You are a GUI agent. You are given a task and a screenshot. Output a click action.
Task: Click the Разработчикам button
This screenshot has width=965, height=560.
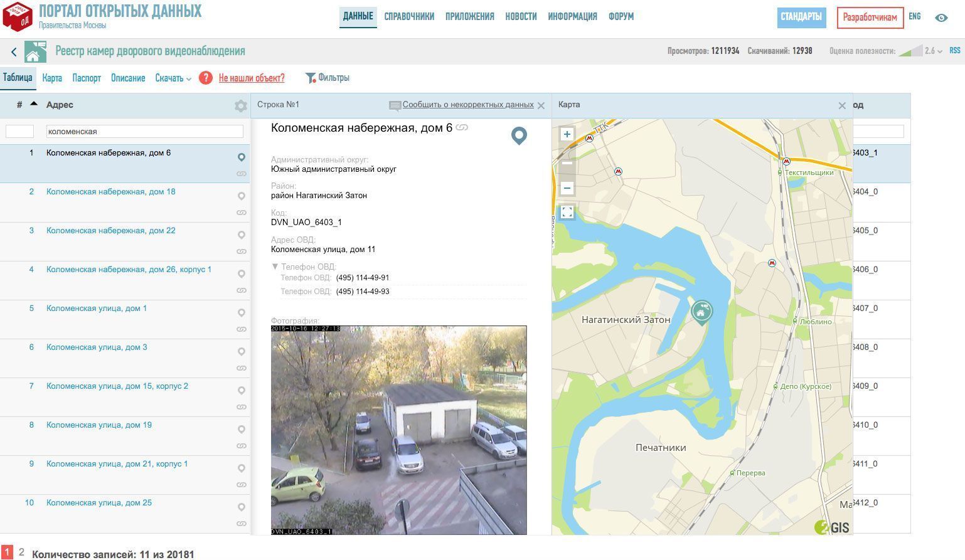coord(870,18)
